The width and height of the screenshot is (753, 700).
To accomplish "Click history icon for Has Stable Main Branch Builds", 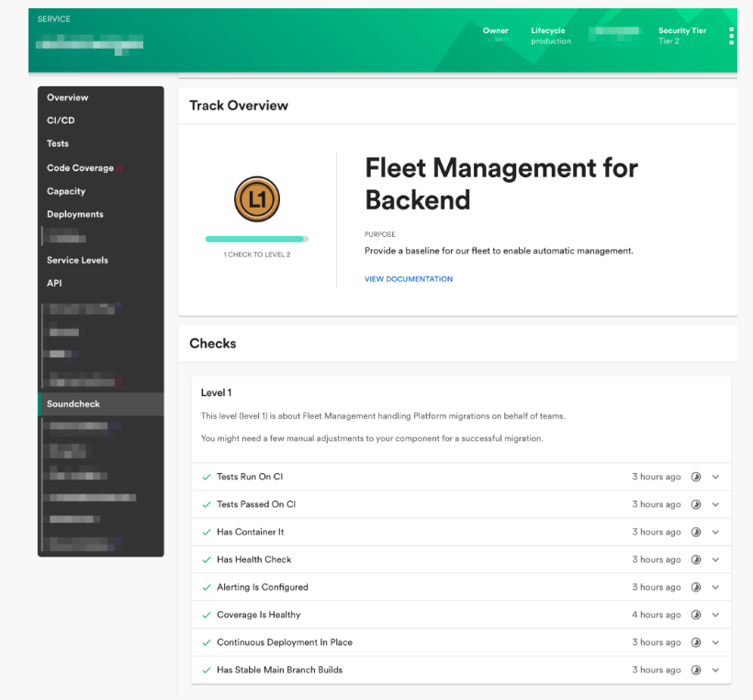I will click(x=696, y=671).
